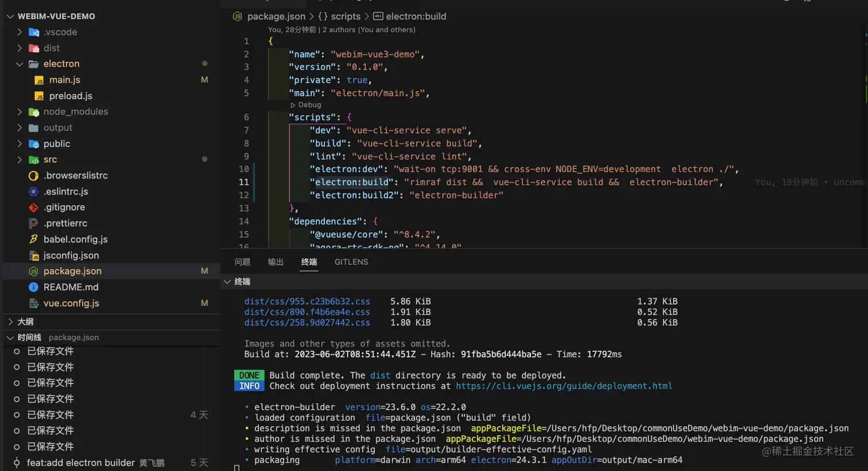
Task: Click the babel.config.js Babel icon
Action: pyautogui.click(x=34, y=239)
